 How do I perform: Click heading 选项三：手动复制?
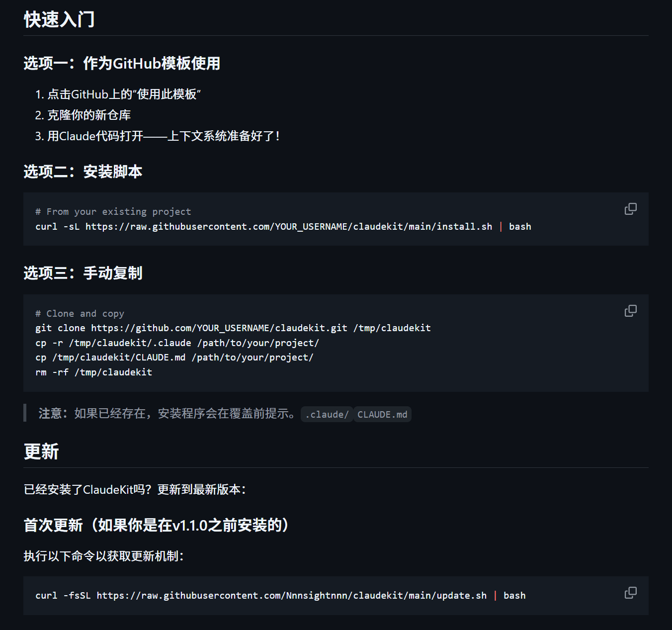pyautogui.click(x=83, y=273)
